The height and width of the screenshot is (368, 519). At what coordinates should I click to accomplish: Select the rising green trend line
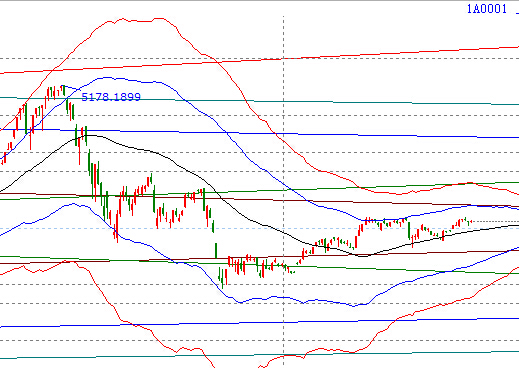tap(259, 191)
